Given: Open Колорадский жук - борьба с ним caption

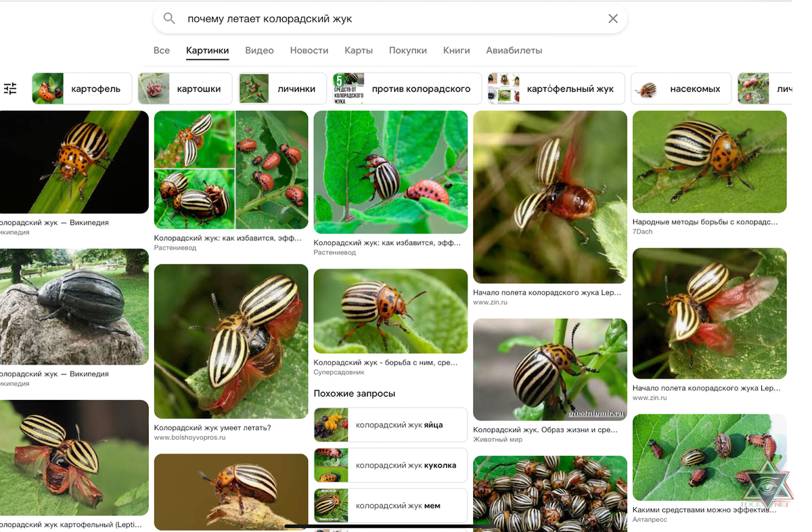Looking at the screenshot, I should pyautogui.click(x=386, y=363).
